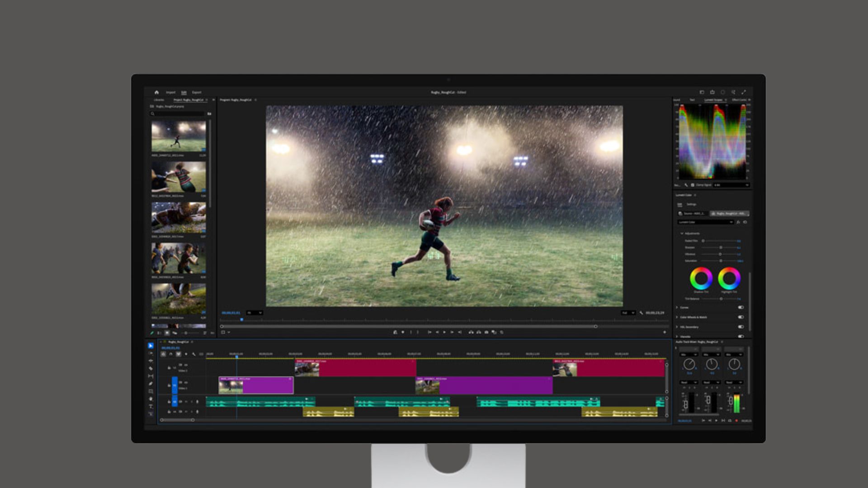Select the Selection tool in the timeline
The width and height of the screenshot is (868, 488).
(x=150, y=346)
